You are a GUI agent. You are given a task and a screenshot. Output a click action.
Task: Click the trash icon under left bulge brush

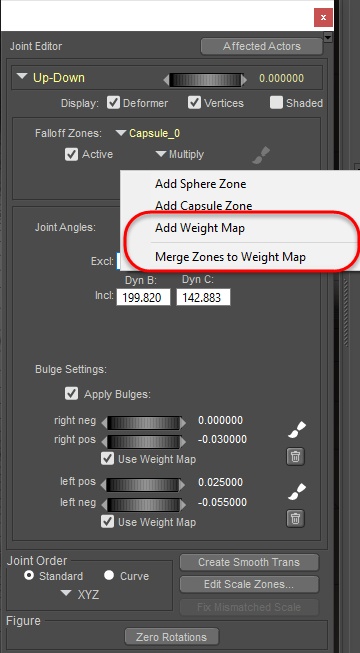click(295, 518)
